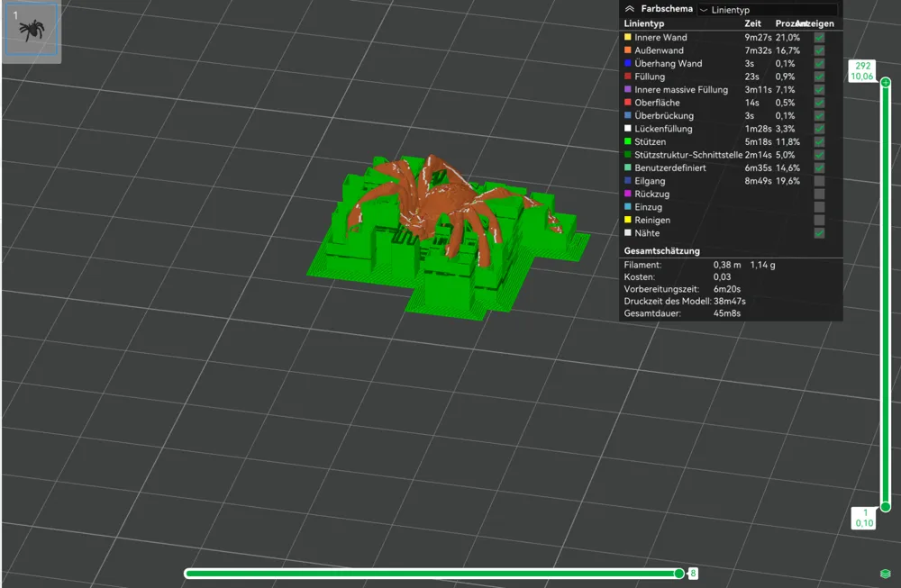The image size is (901, 588).
Task: Enable Eilgang travel move display
Action: coord(818,181)
